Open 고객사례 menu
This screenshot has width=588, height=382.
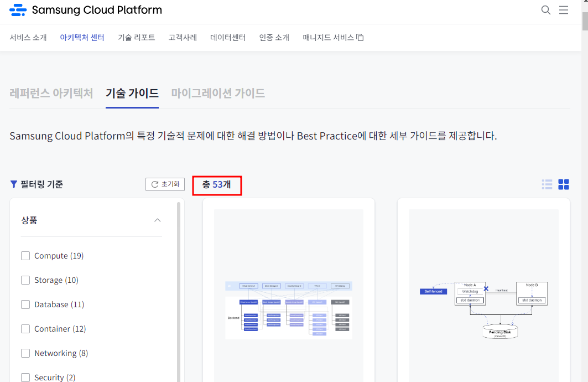pyautogui.click(x=183, y=37)
